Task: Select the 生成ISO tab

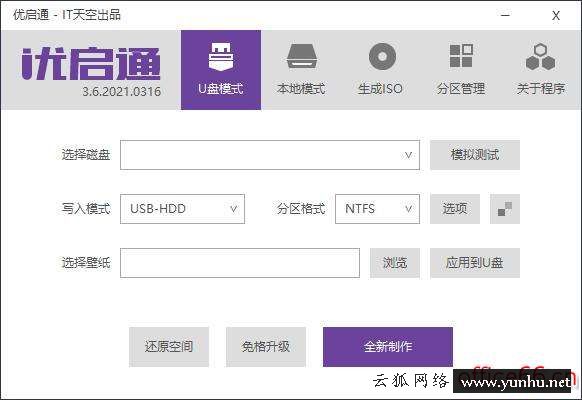Action: click(x=381, y=70)
